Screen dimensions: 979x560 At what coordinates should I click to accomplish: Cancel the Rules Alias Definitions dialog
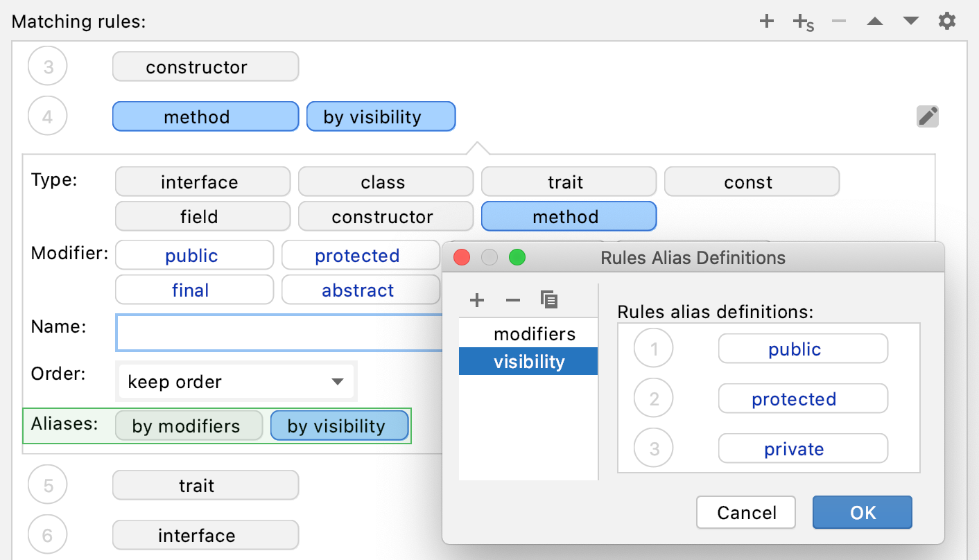coord(746,512)
